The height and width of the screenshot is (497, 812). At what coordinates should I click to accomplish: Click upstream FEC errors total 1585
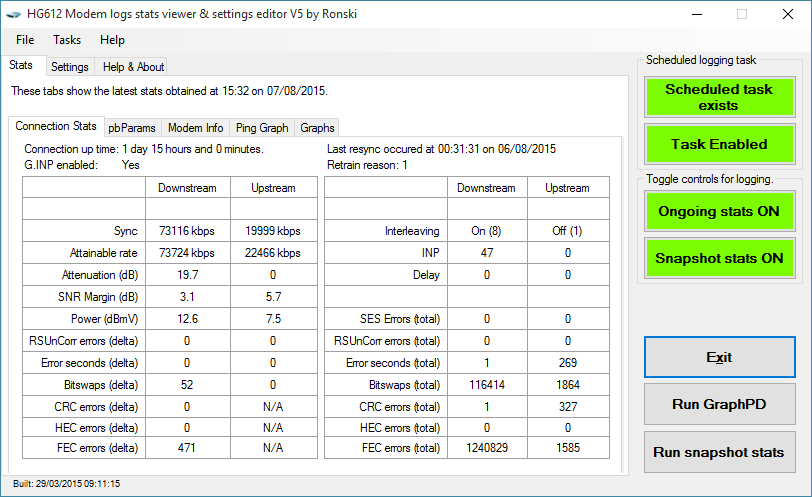pos(568,448)
